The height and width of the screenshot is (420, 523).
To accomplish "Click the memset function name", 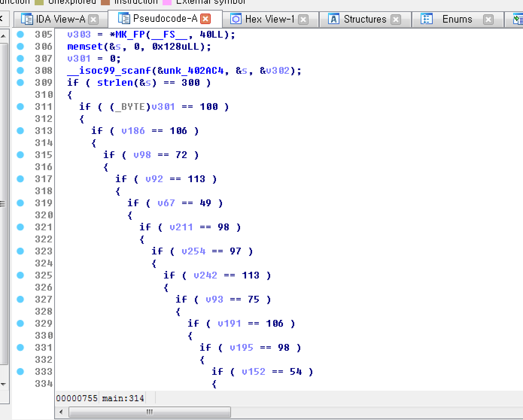I will click(x=85, y=47).
